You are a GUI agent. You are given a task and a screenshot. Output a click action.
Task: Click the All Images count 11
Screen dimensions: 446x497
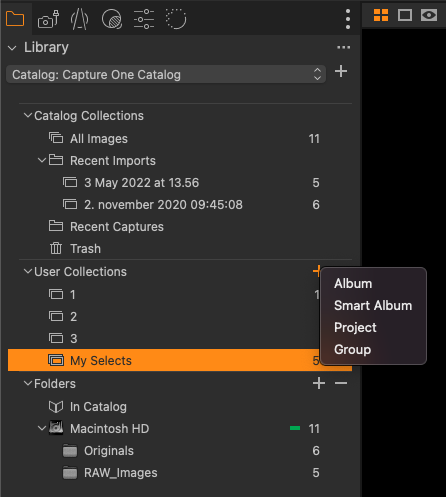(314, 139)
